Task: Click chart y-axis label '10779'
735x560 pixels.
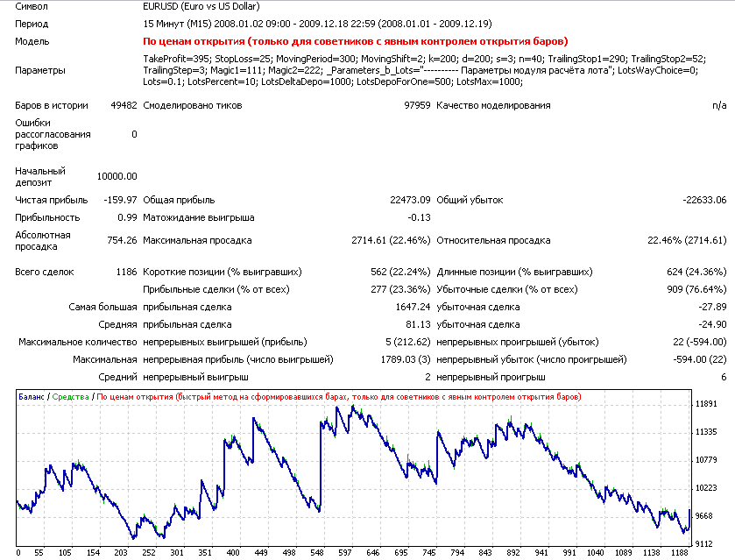Action: 706,460
